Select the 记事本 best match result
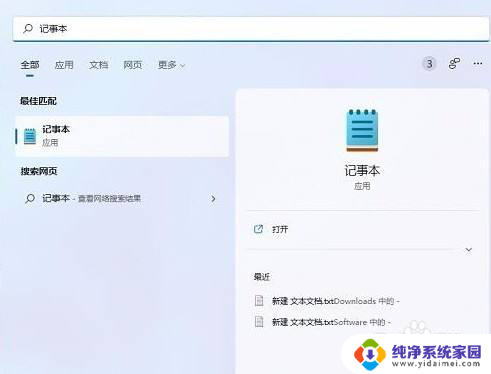This screenshot has width=491, height=374. (x=122, y=136)
